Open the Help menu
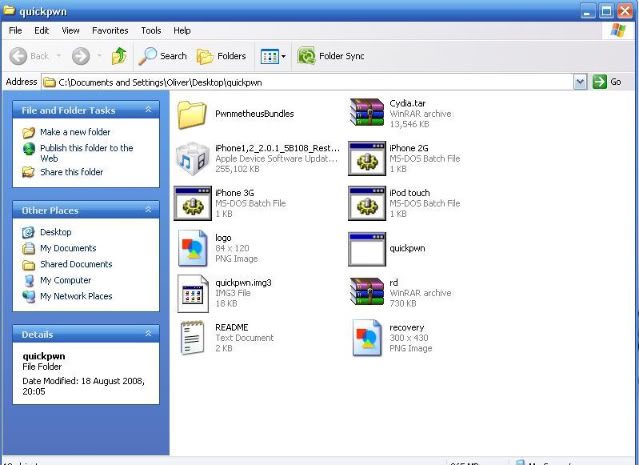The width and height of the screenshot is (639, 465). (182, 31)
